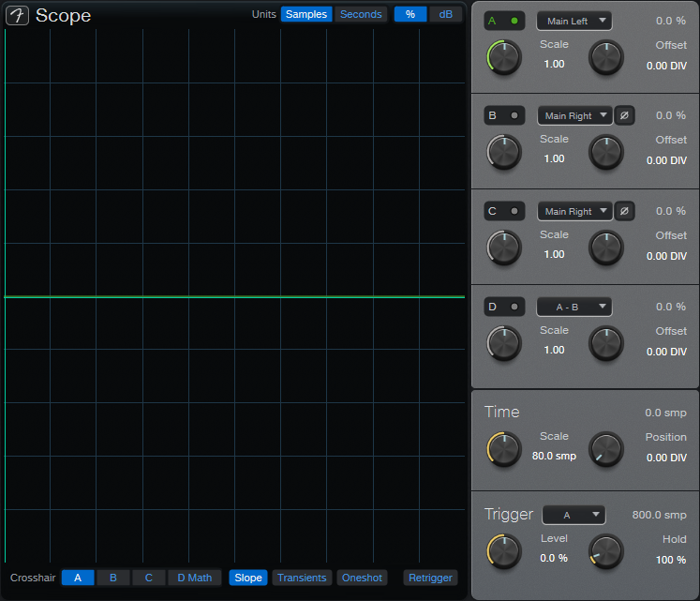
Task: Toggle phase invert on channel C
Action: tap(624, 211)
